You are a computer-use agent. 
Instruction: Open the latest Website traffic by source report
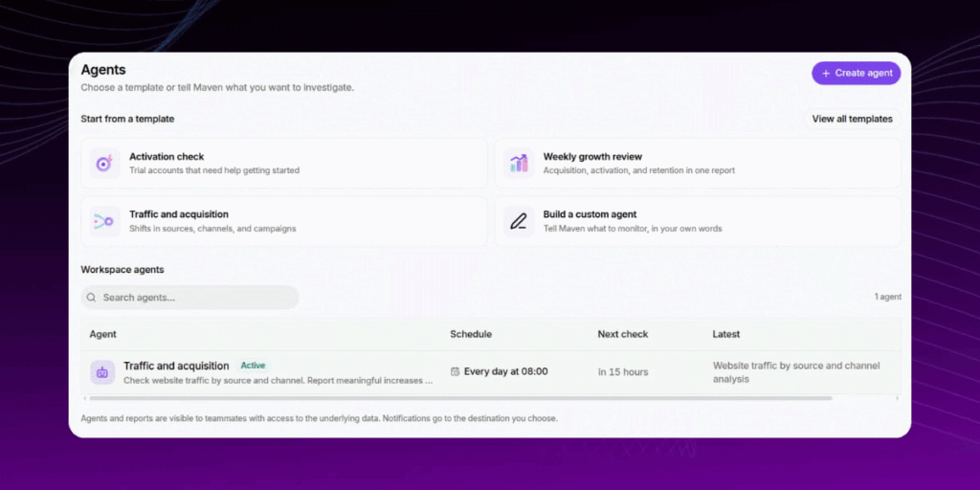796,372
